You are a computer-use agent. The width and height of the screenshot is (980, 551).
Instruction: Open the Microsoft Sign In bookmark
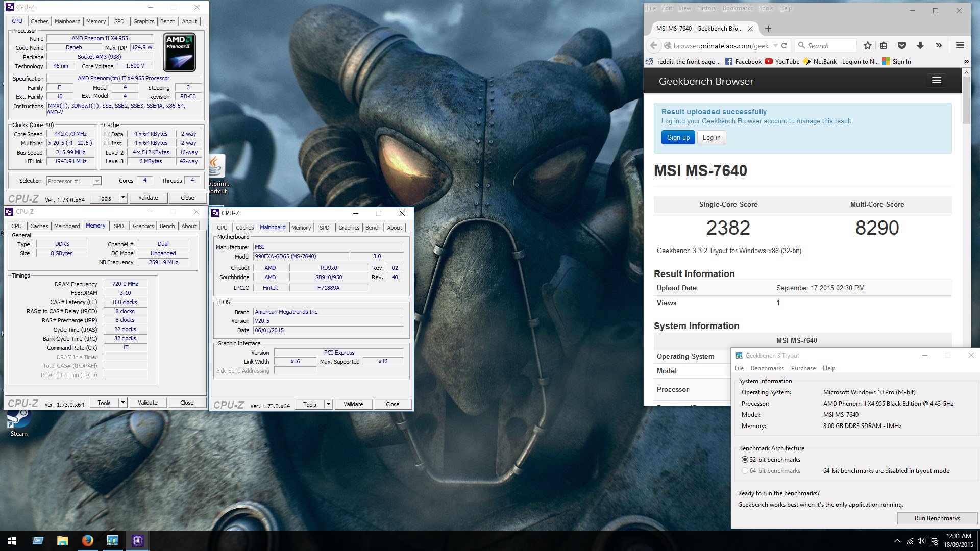click(x=897, y=62)
